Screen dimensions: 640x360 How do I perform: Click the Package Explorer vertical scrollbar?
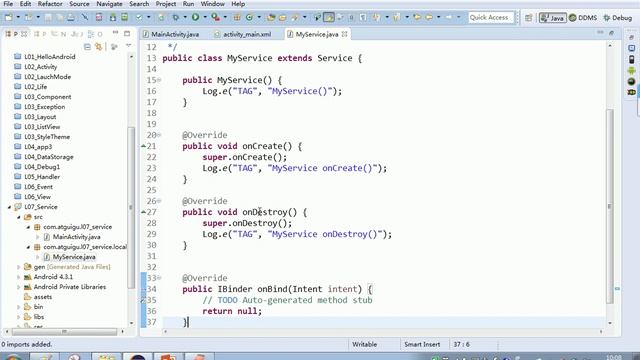(131, 207)
